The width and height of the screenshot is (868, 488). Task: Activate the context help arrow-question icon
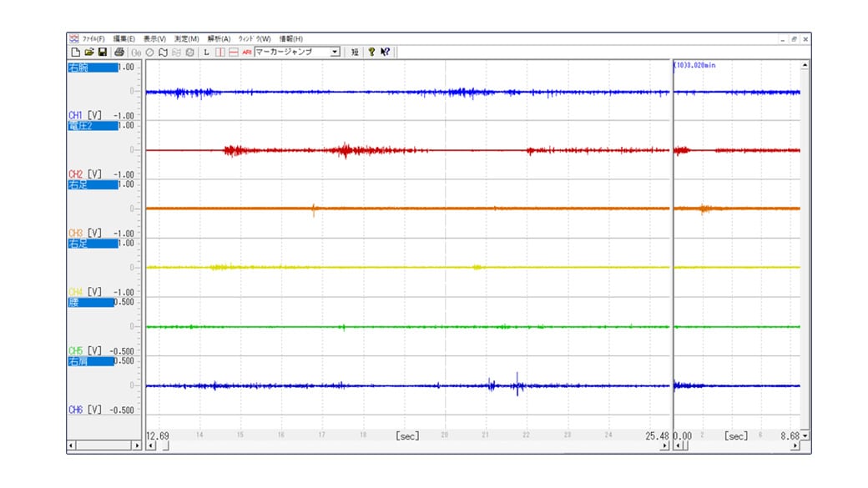pyautogui.click(x=385, y=52)
